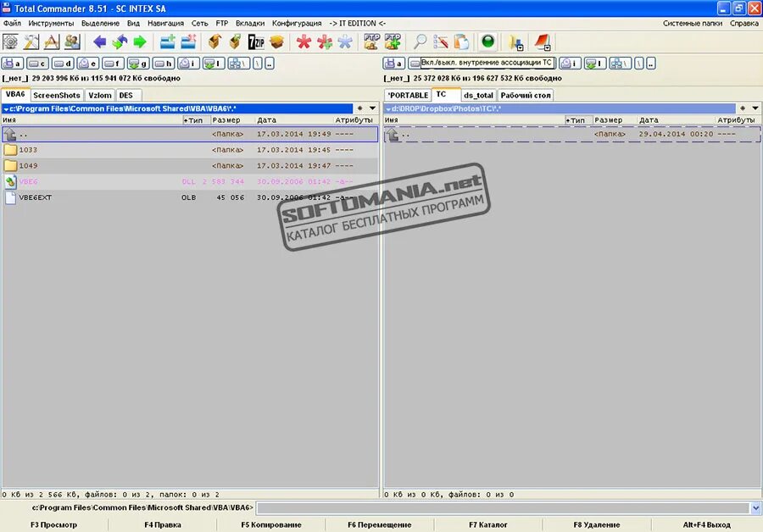Toggle the green circle internal associations button

click(x=487, y=42)
